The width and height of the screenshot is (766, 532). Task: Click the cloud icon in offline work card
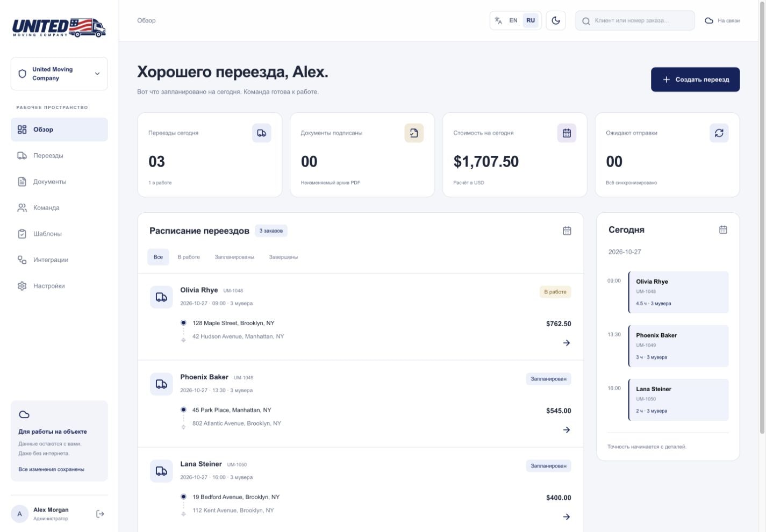[x=24, y=414]
